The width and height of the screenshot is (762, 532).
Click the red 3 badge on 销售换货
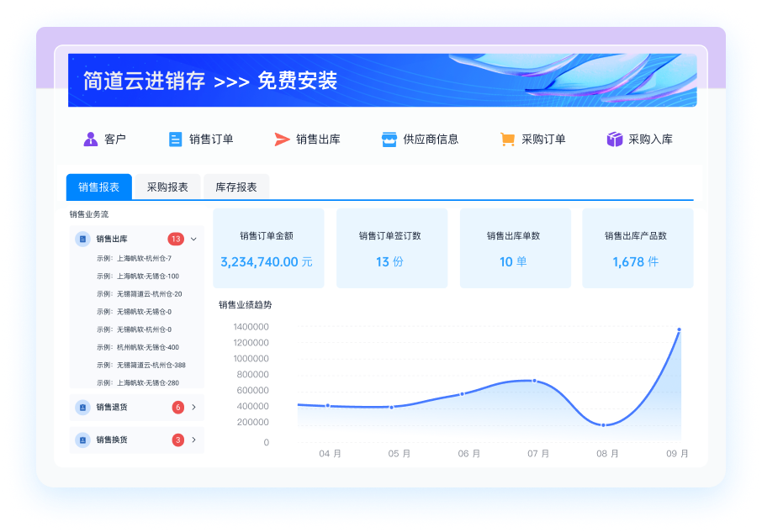177,440
